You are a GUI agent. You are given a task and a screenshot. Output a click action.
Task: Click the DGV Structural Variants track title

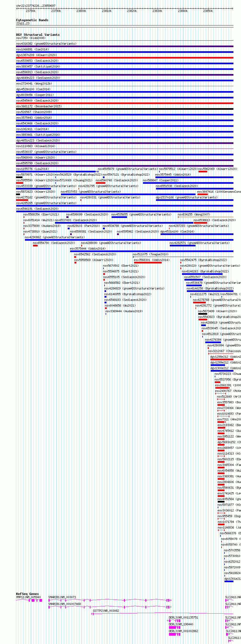point(38,35)
